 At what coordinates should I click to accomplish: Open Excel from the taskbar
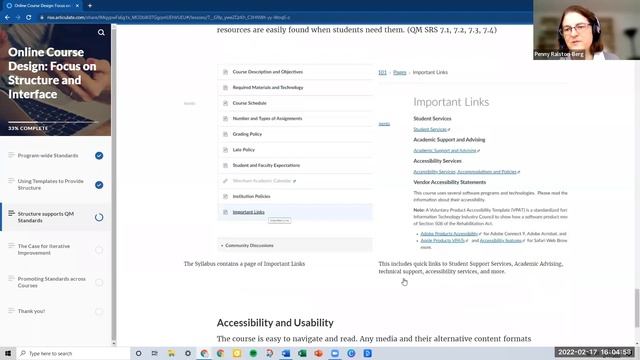point(302,353)
